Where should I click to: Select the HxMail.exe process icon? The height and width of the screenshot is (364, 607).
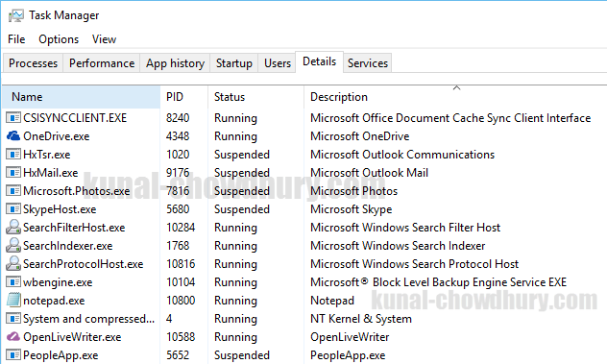[x=13, y=172]
